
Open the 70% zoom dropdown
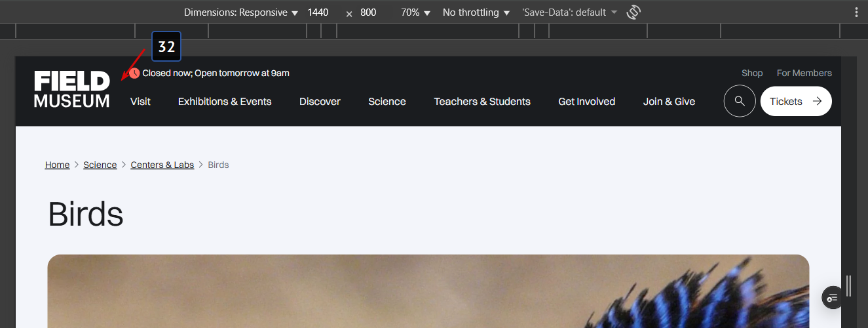pos(416,12)
